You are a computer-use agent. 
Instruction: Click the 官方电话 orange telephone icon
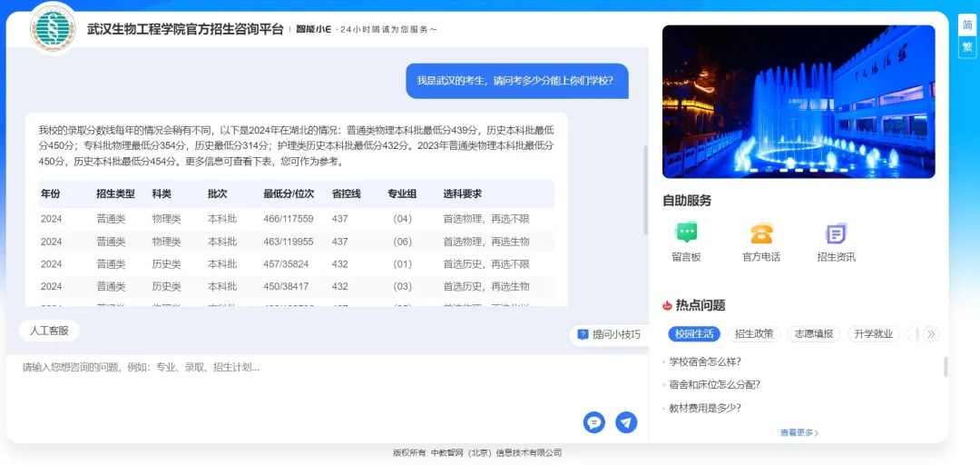[x=760, y=233]
